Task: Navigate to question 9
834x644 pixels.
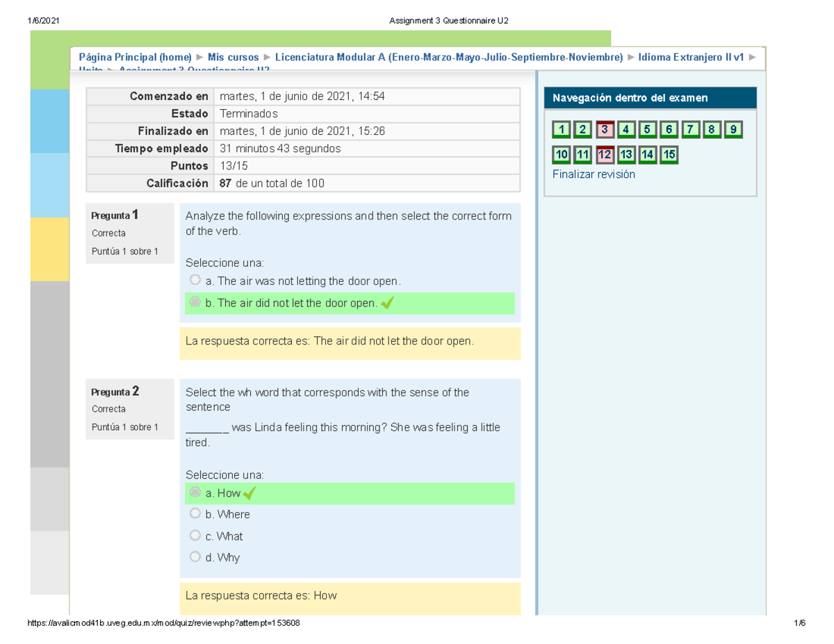Action: tap(733, 129)
